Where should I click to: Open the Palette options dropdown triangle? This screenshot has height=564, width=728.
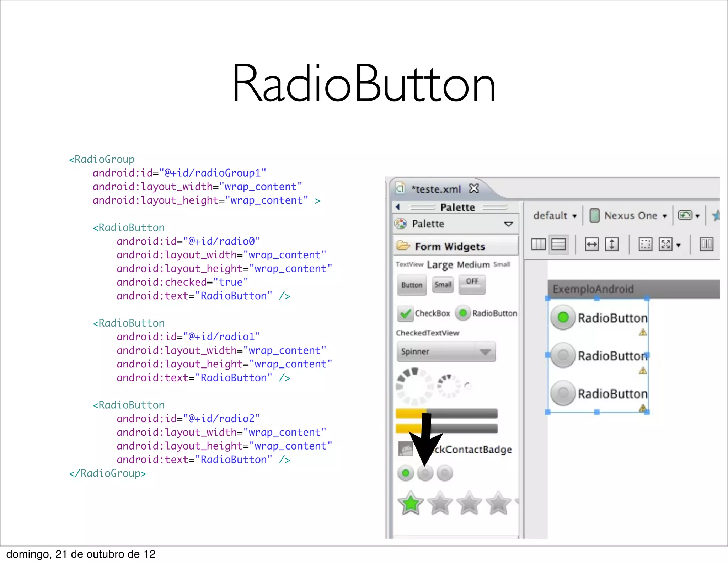click(x=509, y=224)
